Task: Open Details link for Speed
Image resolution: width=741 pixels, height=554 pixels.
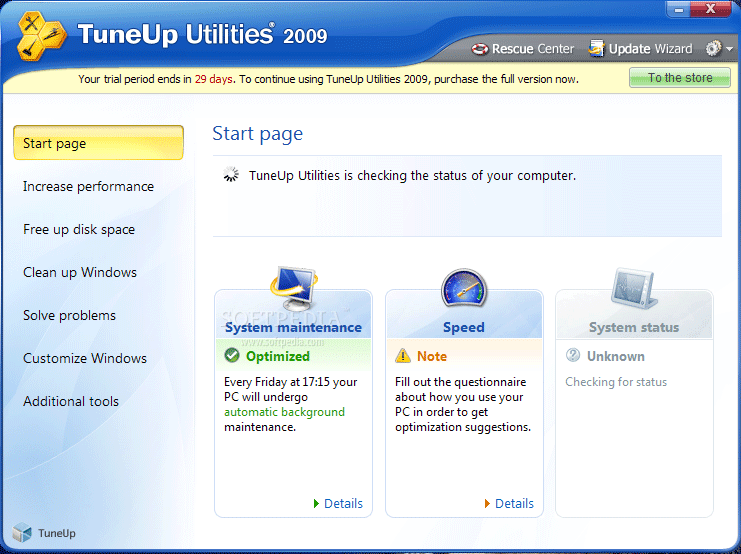Action: click(514, 503)
